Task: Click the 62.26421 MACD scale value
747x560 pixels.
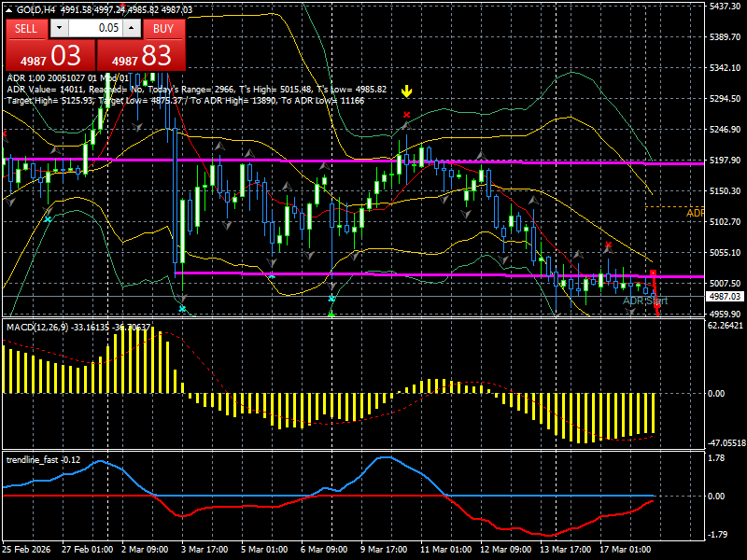Action: [726, 326]
